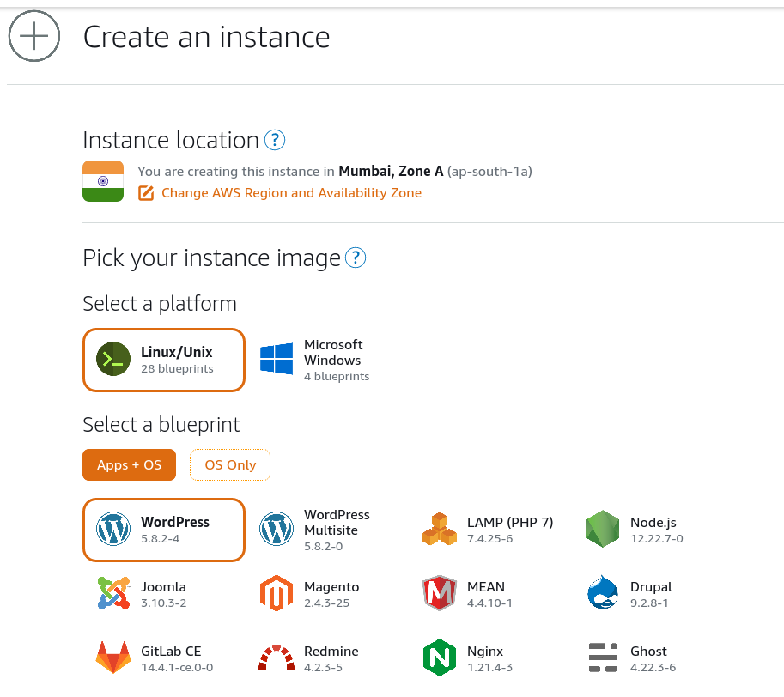This screenshot has width=784, height=697.
Task: Click the '4 blueprints' text
Action: pyautogui.click(x=337, y=376)
